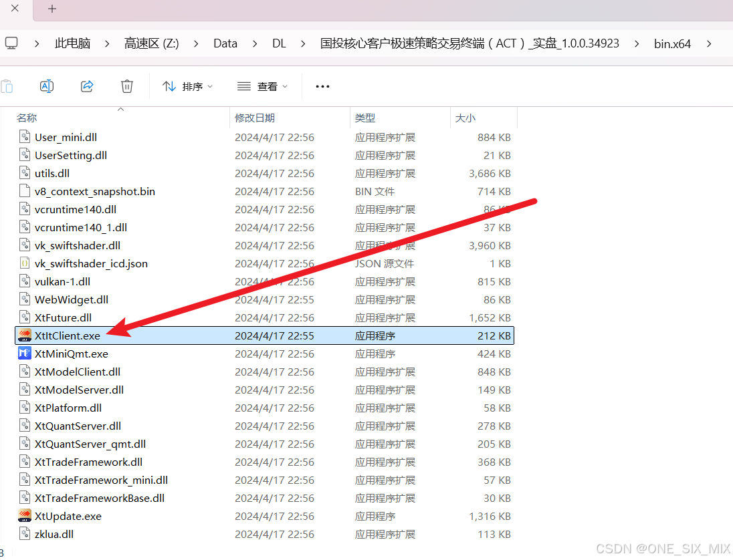Expand chevron after 高速区 (Z:) breadcrumb
This screenshot has width=733, height=560.
tap(196, 43)
